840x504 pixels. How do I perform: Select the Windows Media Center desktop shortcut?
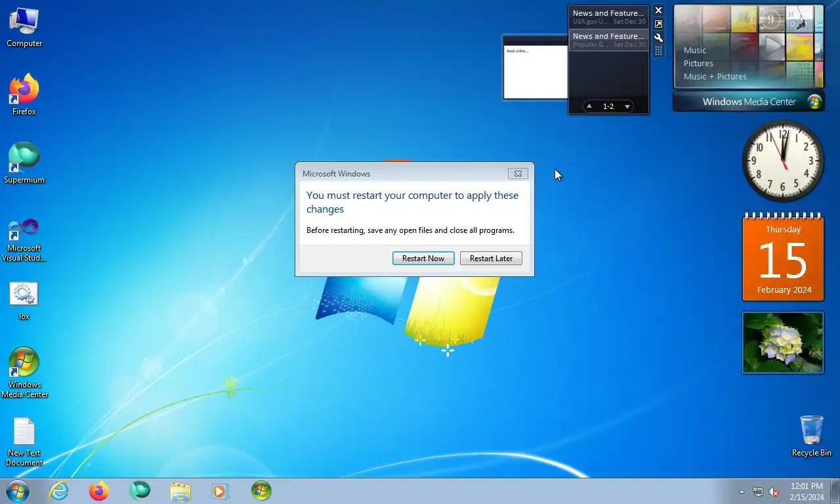24,373
